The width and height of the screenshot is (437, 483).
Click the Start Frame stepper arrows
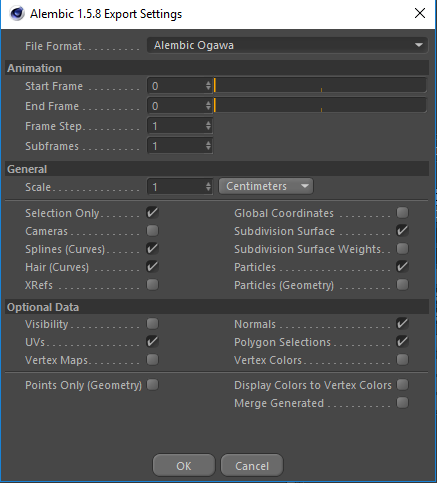(208, 86)
